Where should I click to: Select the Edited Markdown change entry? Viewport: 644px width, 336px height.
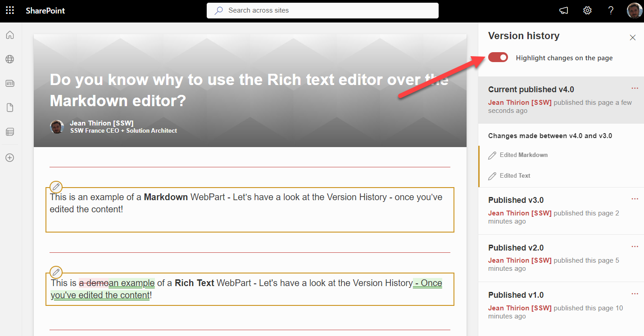[523, 155]
